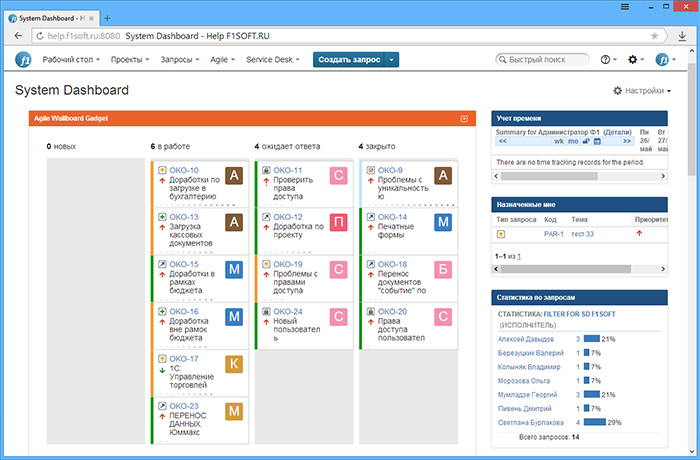The width and height of the screenshot is (700, 460).
Task: Collapse the Agile Wallboard Gadget menu
Action: pos(464,119)
